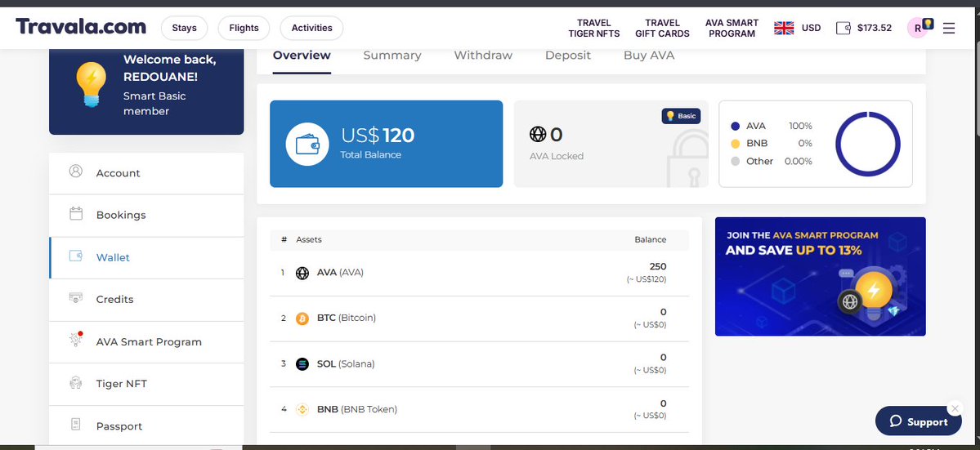The height and width of the screenshot is (450, 980).
Task: Click the US$ 120 Total Balance card
Action: (x=387, y=144)
